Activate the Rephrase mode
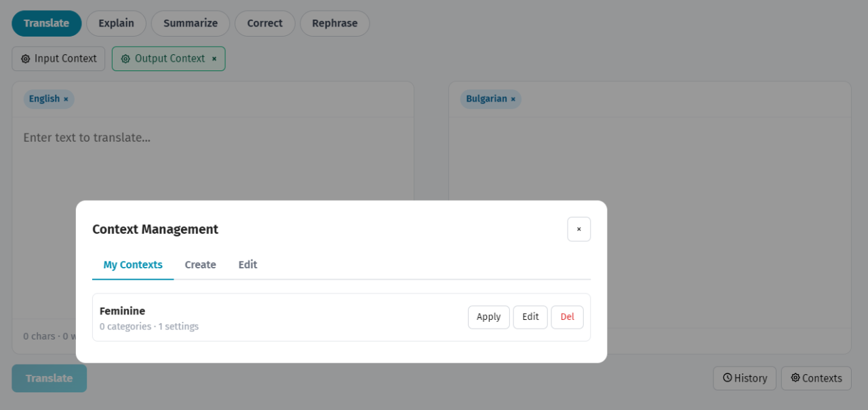 click(x=334, y=23)
